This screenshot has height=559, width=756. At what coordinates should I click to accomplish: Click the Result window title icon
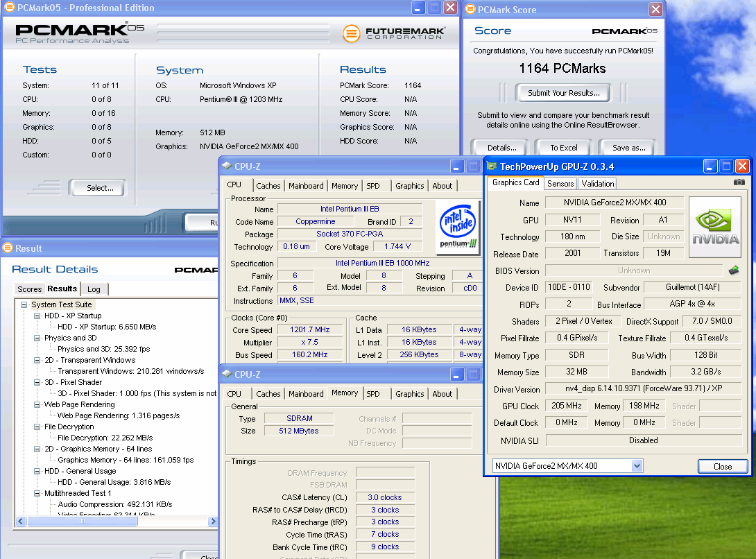coord(7,248)
